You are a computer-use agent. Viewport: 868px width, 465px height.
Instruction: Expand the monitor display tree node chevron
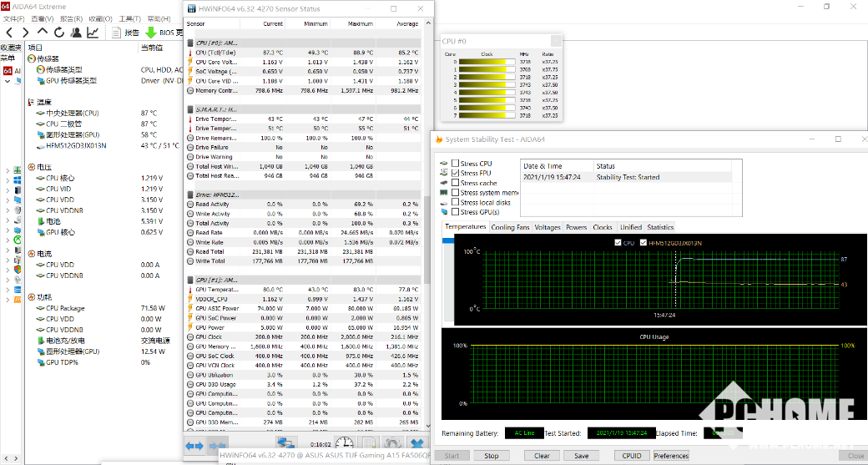pyautogui.click(x=8, y=200)
